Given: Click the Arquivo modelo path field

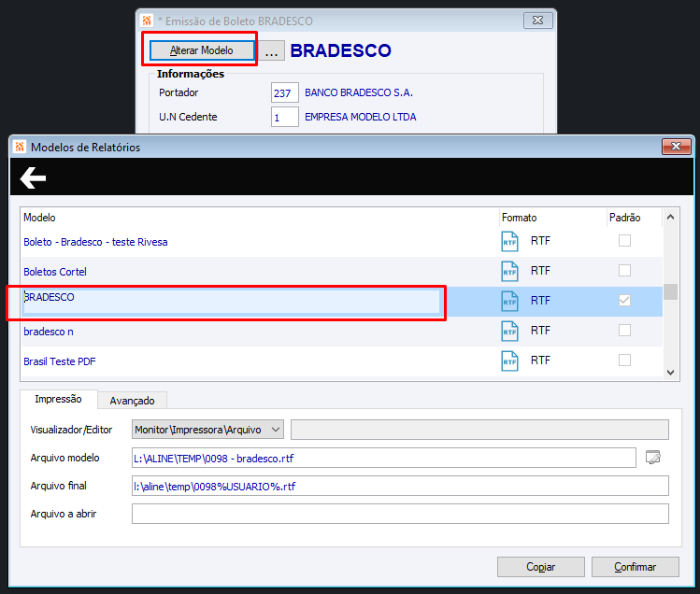Looking at the screenshot, I should (x=383, y=458).
